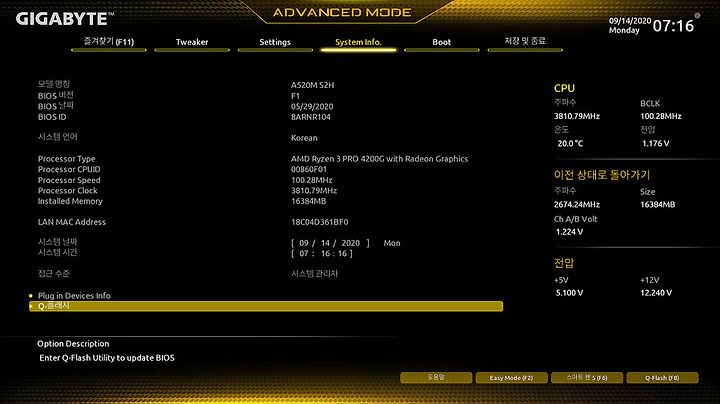
Task: Edit the system date month field 09
Action: 304,243
